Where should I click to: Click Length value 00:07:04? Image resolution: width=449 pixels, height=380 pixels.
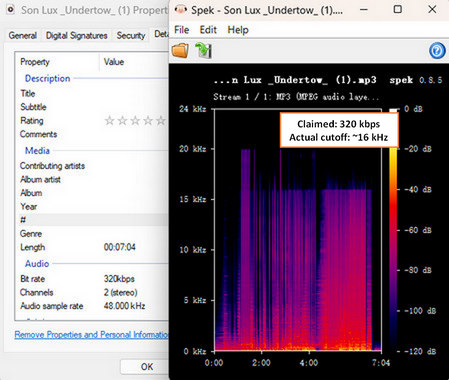coord(120,247)
